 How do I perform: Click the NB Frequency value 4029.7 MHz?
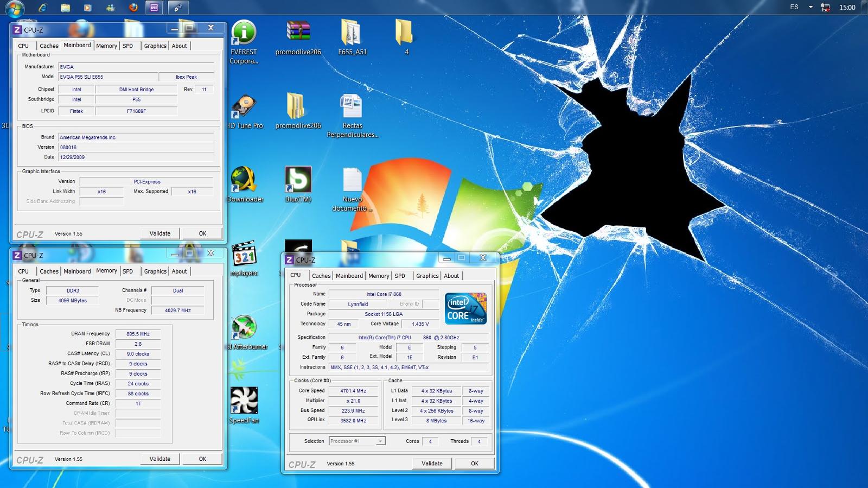coord(178,310)
